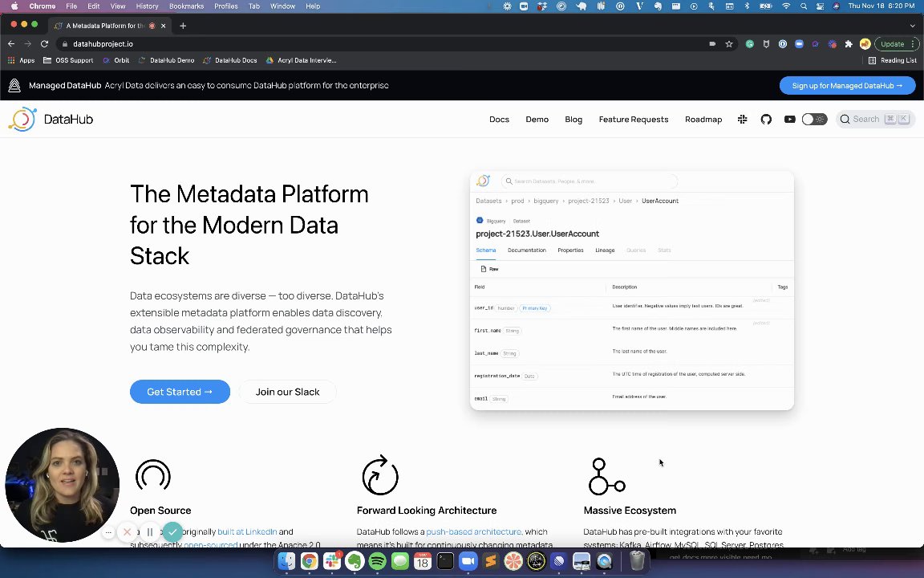The image size is (924, 578).
Task: Click Spotlight search icon in menu bar
Action: coord(803,6)
